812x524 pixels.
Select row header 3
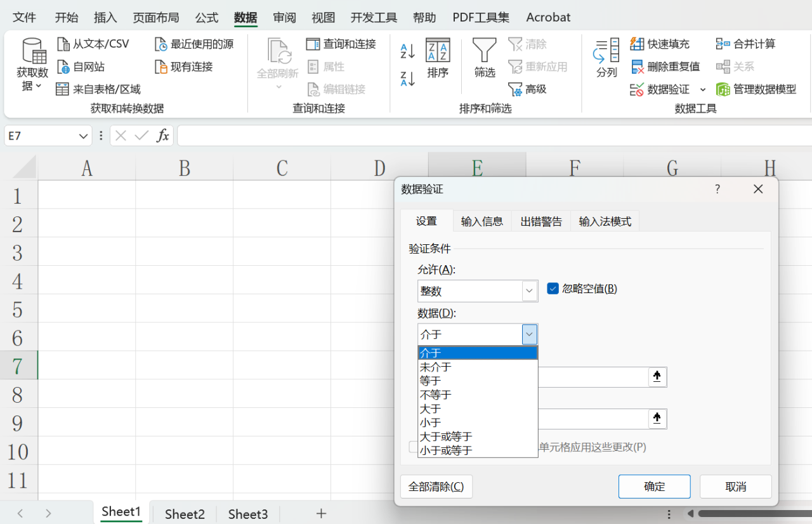click(18, 252)
